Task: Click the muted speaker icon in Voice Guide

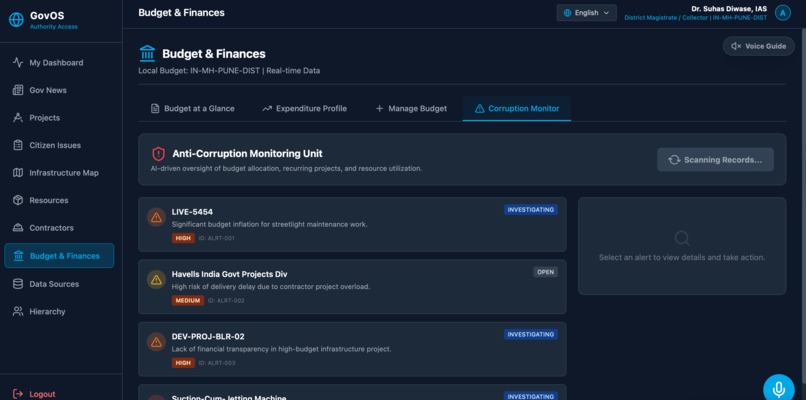Action: 736,46
